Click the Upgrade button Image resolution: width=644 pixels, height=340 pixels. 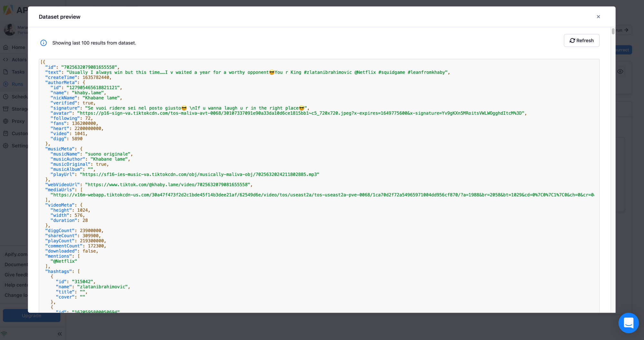tap(32, 316)
